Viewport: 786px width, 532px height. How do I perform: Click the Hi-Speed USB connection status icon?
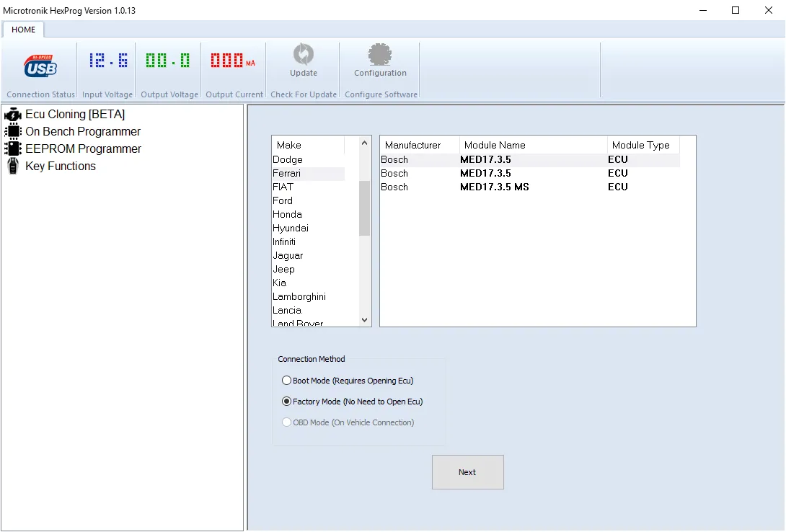coord(40,66)
